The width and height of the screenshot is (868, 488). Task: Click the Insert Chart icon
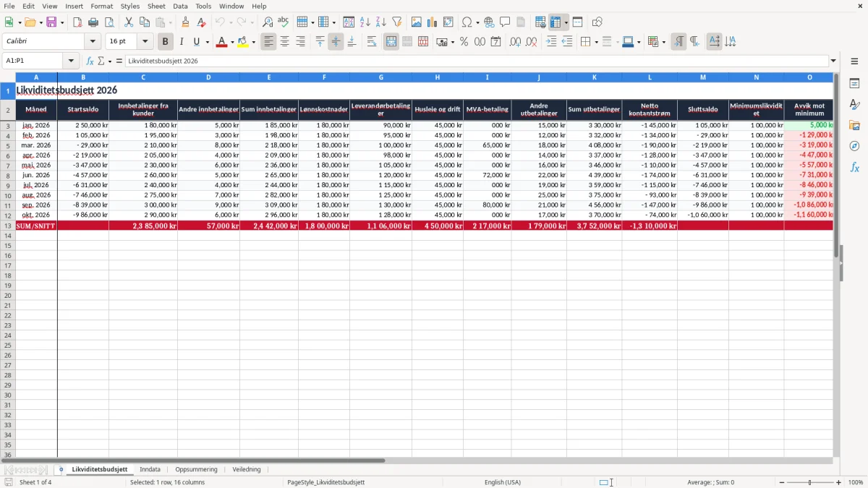pos(433,22)
